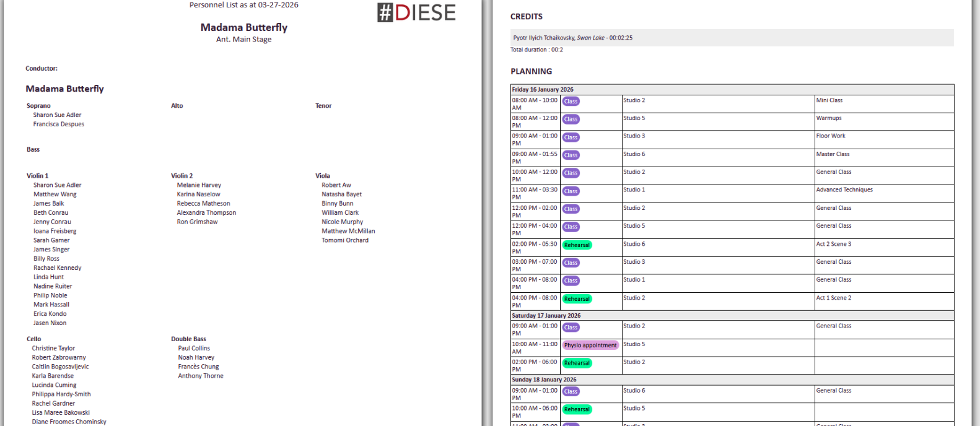980x426 pixels.
Task: Click the Violin 1 section heading
Action: (37, 176)
